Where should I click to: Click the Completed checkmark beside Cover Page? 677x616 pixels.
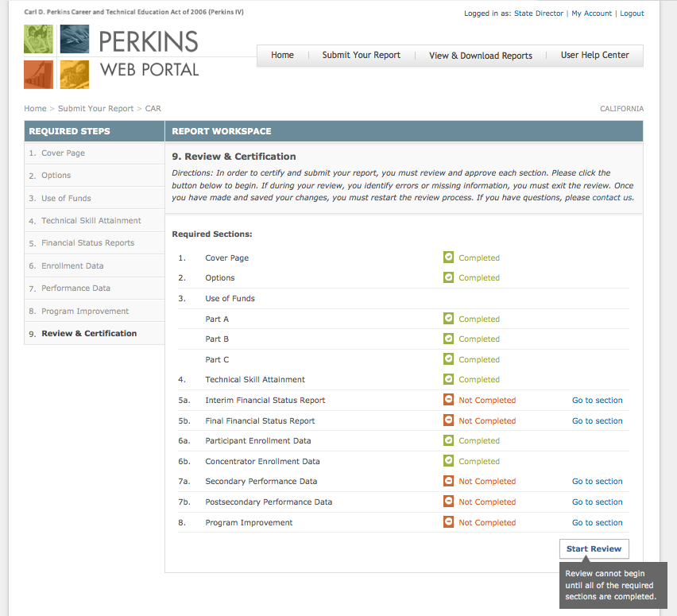click(449, 258)
